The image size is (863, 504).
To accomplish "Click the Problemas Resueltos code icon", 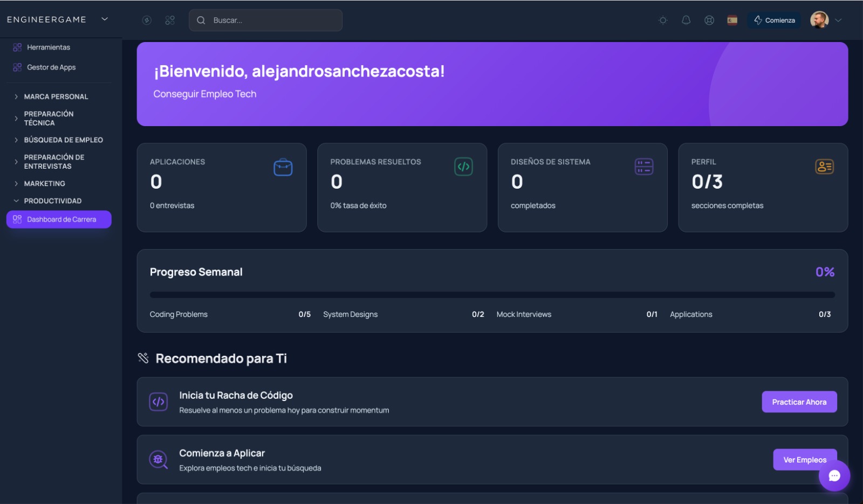I will point(464,167).
